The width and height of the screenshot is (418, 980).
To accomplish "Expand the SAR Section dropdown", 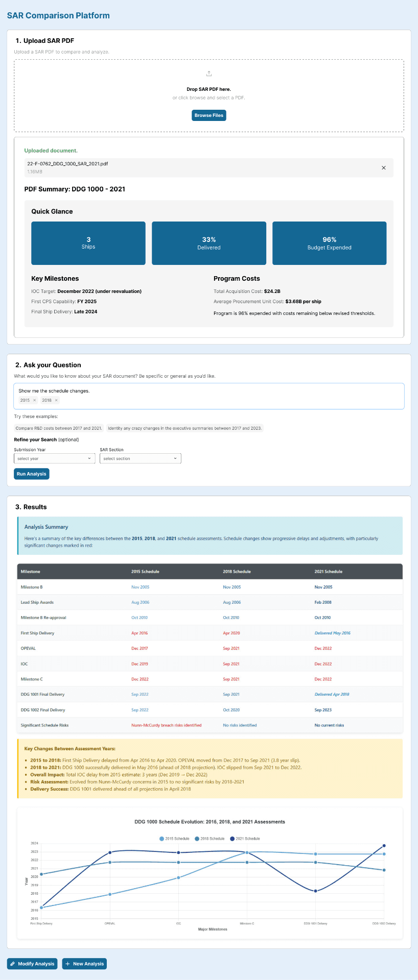I will 140,458.
